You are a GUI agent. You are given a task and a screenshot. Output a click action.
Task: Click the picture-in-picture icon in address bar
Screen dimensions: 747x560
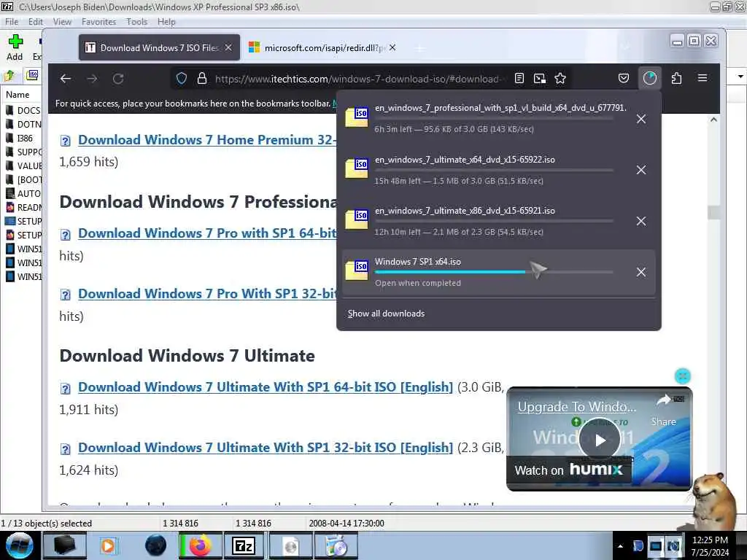[540, 79]
